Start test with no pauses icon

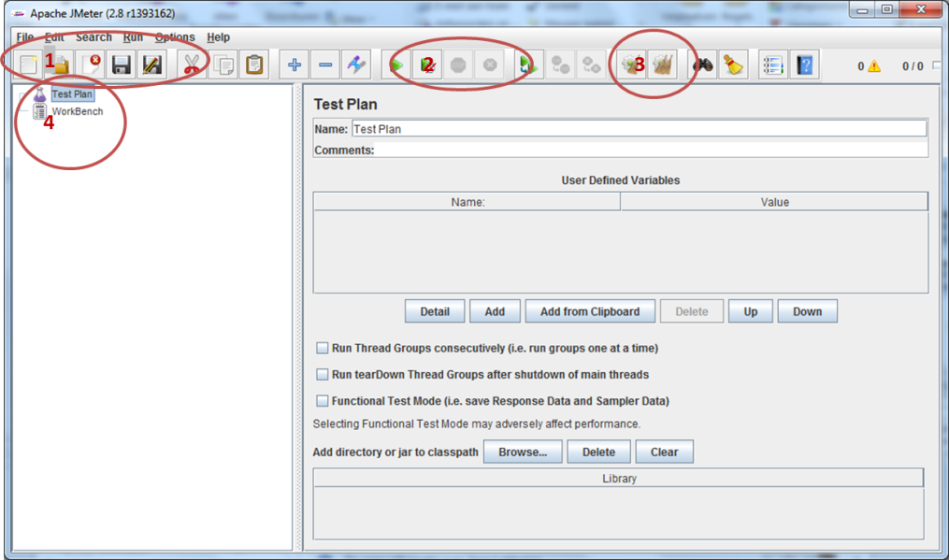click(x=427, y=65)
